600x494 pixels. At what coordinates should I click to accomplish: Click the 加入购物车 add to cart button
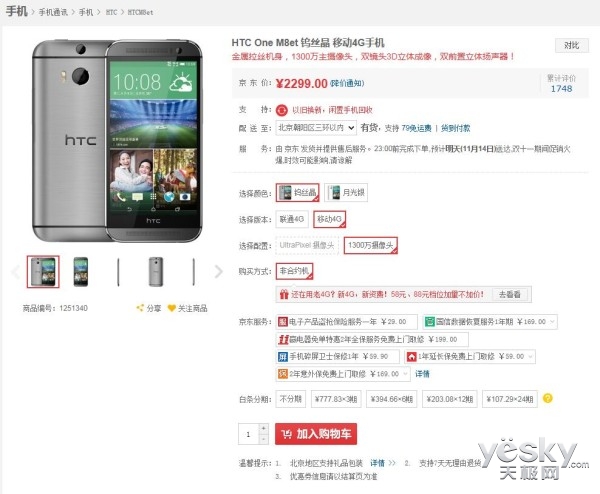coord(316,434)
